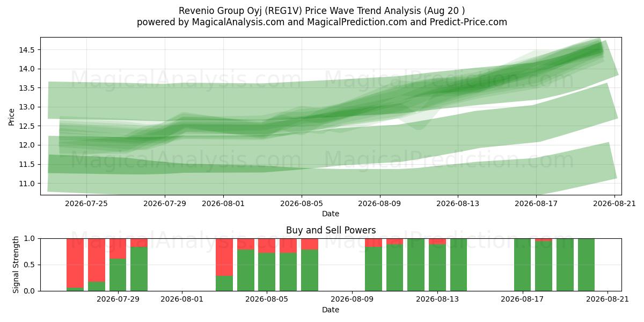
Task: Click the 'Date' axis label under the price chart
Action: 331,214
